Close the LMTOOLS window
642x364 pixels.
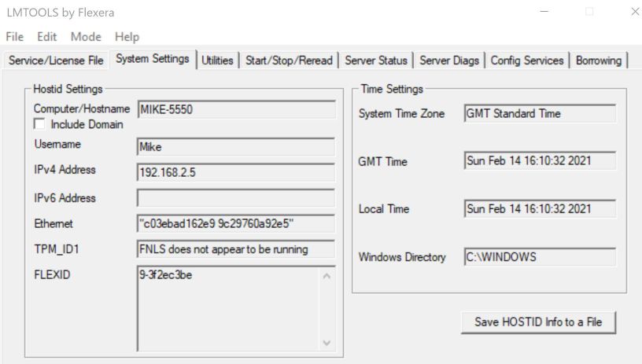pyautogui.click(x=635, y=12)
